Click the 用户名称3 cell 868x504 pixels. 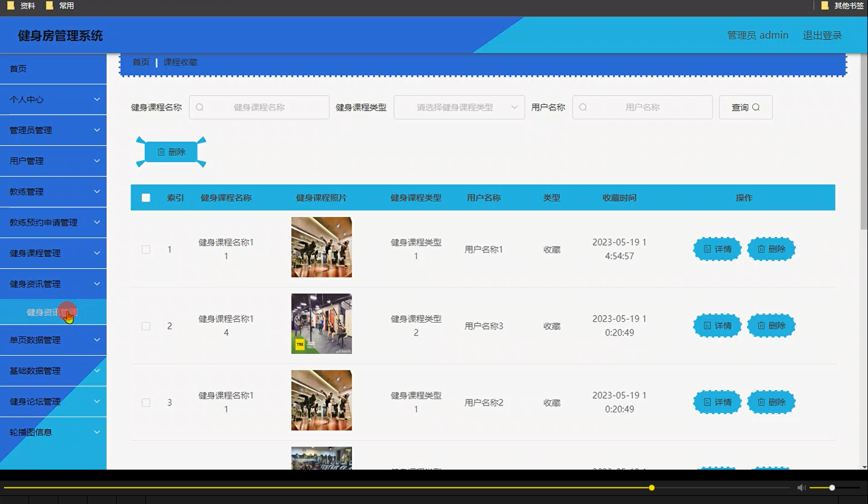click(x=484, y=326)
